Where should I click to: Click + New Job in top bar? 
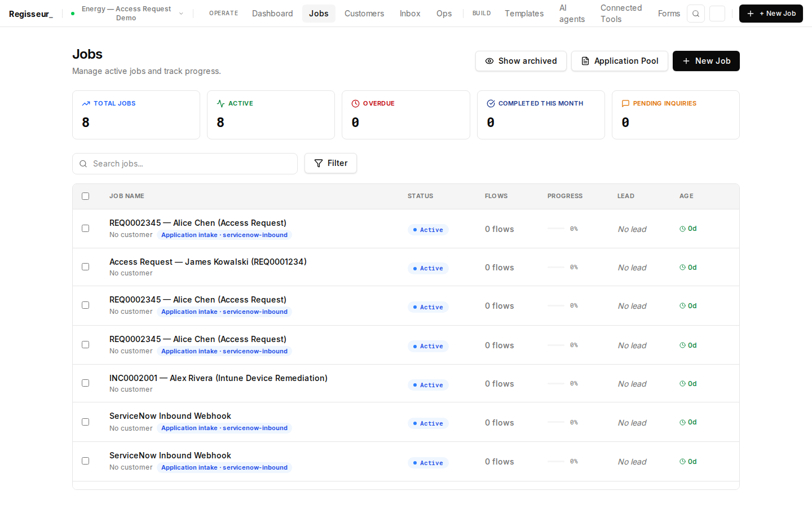click(x=771, y=14)
